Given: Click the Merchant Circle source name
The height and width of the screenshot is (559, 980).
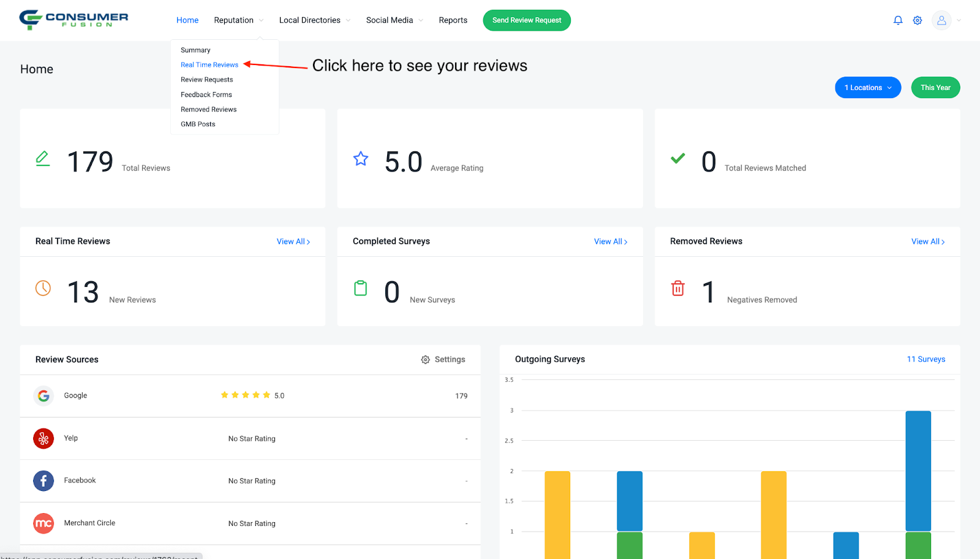Looking at the screenshot, I should coord(89,523).
